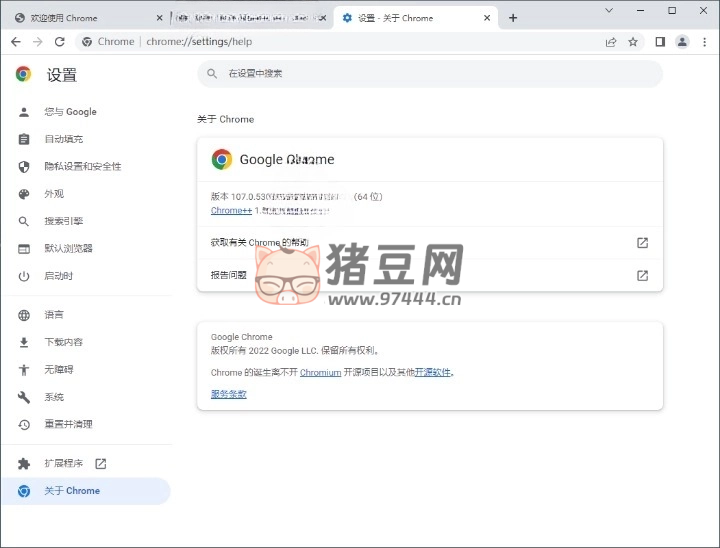
Task: Open 下载内容 settings section
Action: click(63, 342)
